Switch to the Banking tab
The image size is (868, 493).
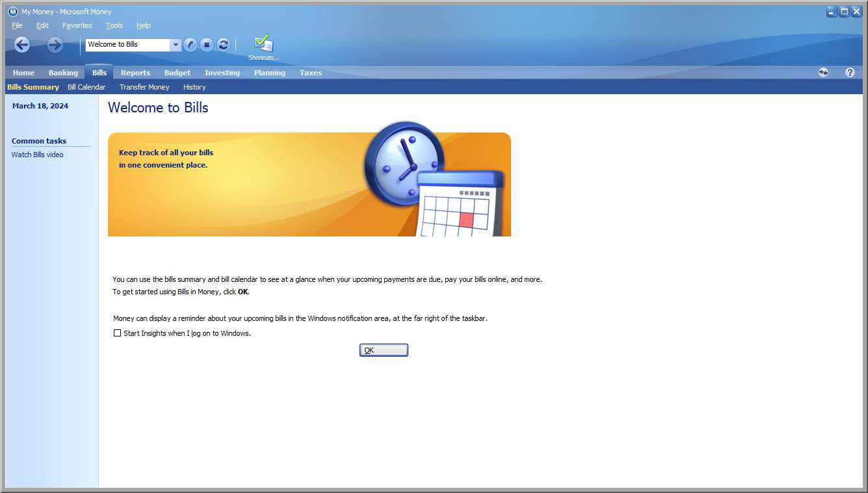pos(63,73)
